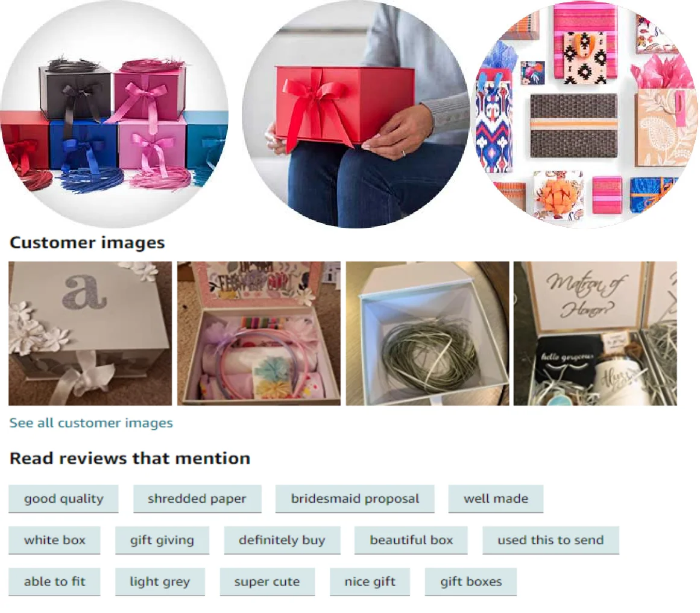The image size is (700, 613).
Task: Open the red gift box on lap image
Action: click(x=356, y=114)
